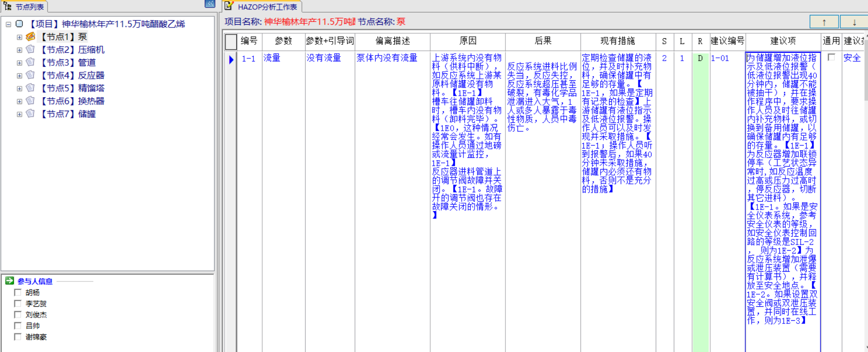Viewport: 868px width, 352px height.
Task: Click the 参数 column header
Action: [283, 41]
